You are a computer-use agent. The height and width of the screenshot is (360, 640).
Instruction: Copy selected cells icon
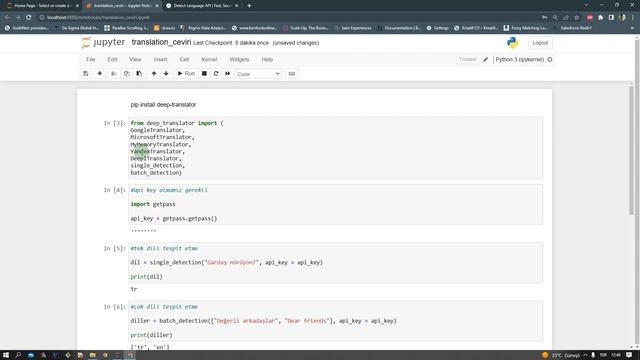tap(127, 73)
